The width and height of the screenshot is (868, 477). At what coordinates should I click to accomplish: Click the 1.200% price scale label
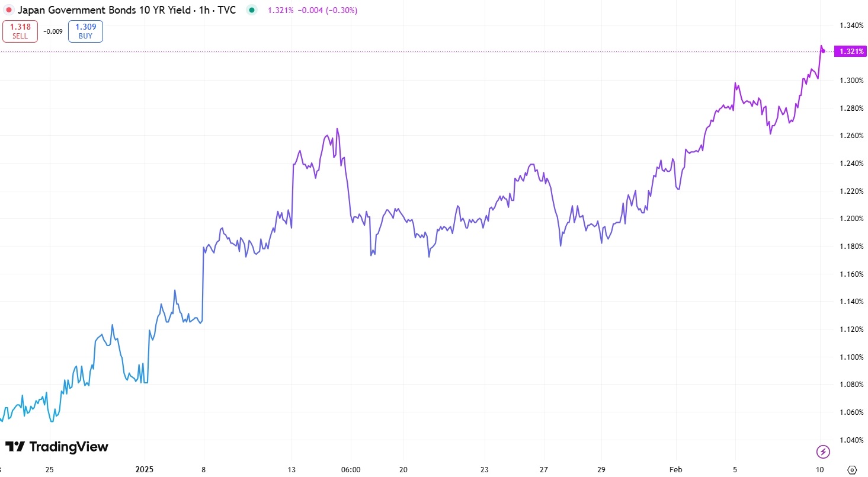point(851,219)
